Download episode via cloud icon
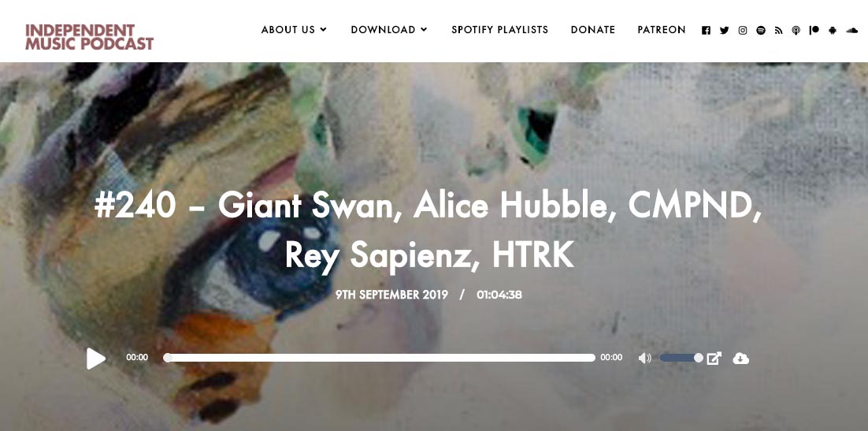This screenshot has height=431, width=868. 740,359
